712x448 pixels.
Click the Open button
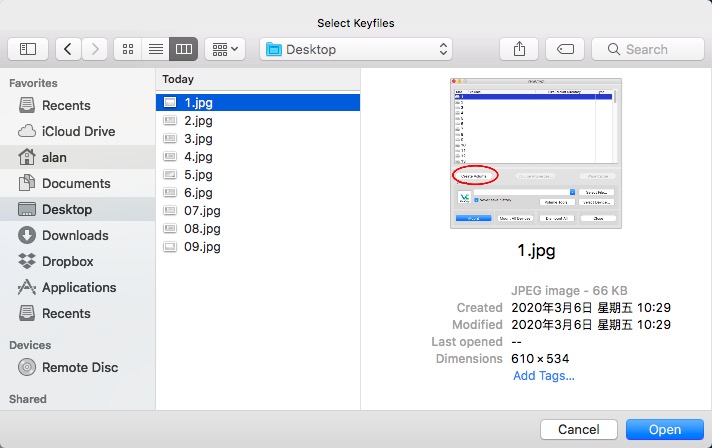664,429
